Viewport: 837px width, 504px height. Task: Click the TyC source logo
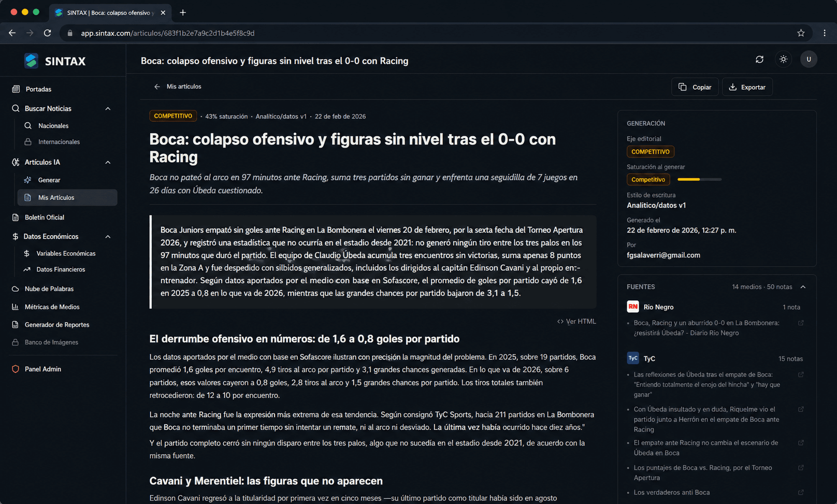633,358
